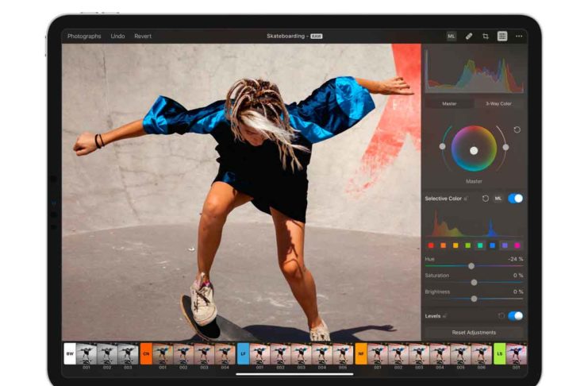This screenshot has height=386, width=588.
Task: Select the green LS preset group label
Action: 499,353
